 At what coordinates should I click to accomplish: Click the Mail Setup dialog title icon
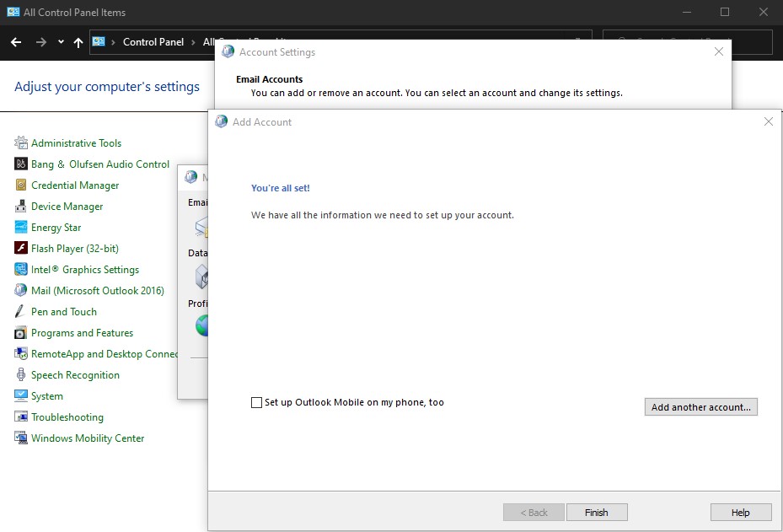point(190,176)
